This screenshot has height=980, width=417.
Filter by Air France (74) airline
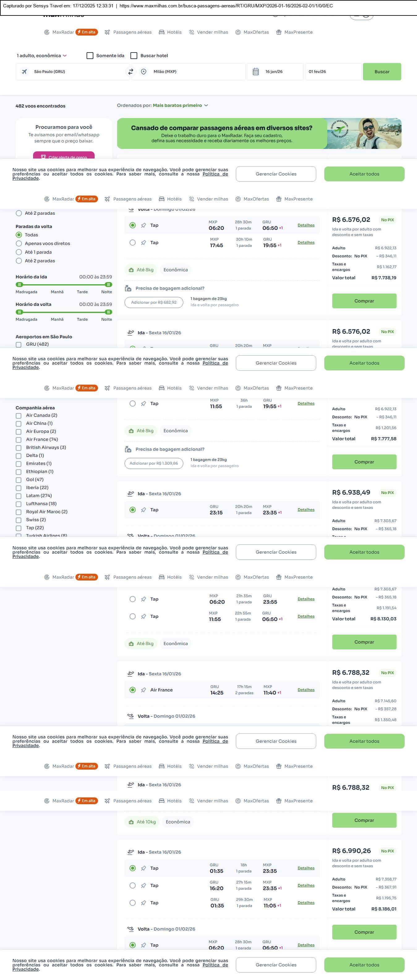19,439
